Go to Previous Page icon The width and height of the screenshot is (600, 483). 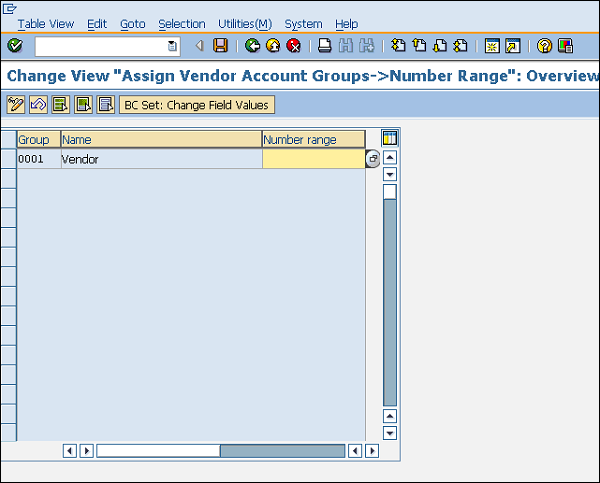coord(419,46)
